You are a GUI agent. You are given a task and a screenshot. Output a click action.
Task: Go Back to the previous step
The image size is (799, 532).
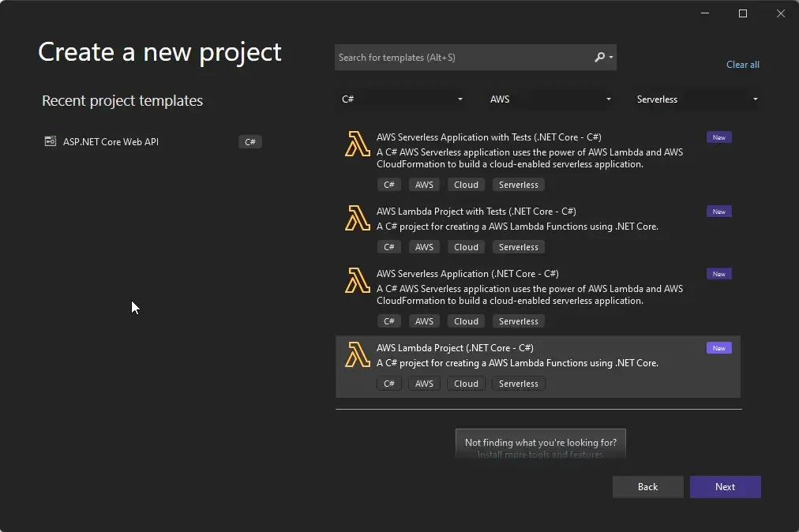pos(647,487)
